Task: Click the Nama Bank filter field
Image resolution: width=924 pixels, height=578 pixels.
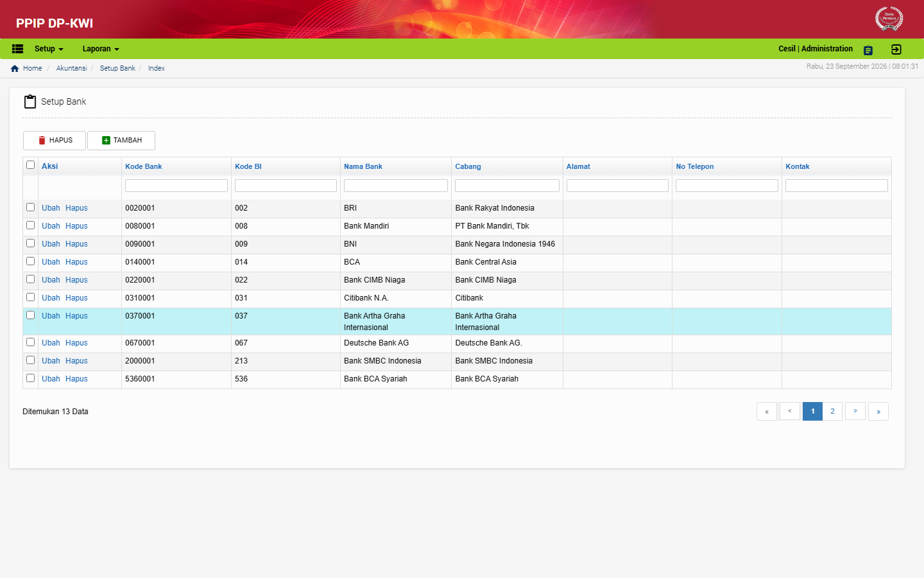Action: point(396,186)
